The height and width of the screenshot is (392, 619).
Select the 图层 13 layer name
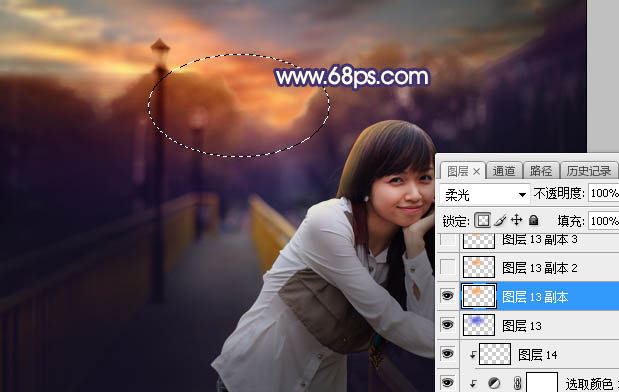[x=521, y=326]
